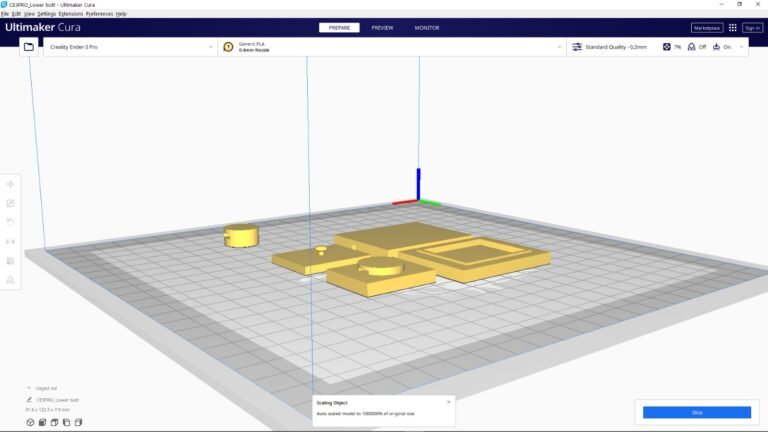Click the extruder 1 material icon
768x432 pixels.
point(228,47)
